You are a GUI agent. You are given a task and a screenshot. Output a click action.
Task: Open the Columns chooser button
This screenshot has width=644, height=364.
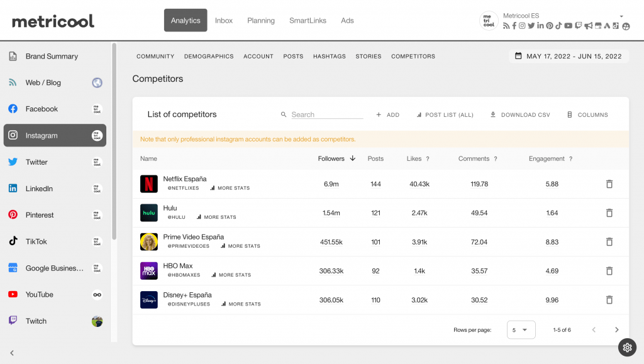(x=587, y=115)
